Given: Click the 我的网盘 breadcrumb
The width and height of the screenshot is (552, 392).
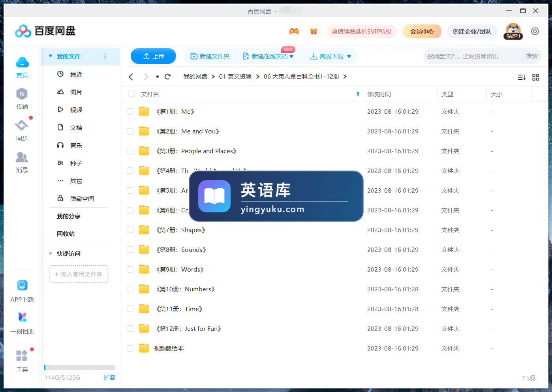Looking at the screenshot, I should 195,77.
